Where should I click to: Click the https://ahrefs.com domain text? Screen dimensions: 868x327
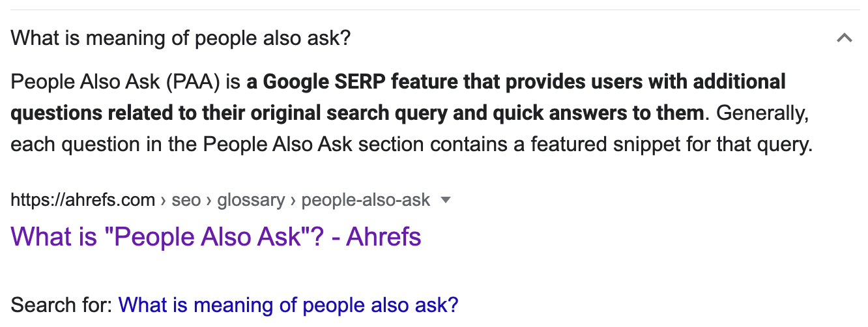tap(83, 200)
